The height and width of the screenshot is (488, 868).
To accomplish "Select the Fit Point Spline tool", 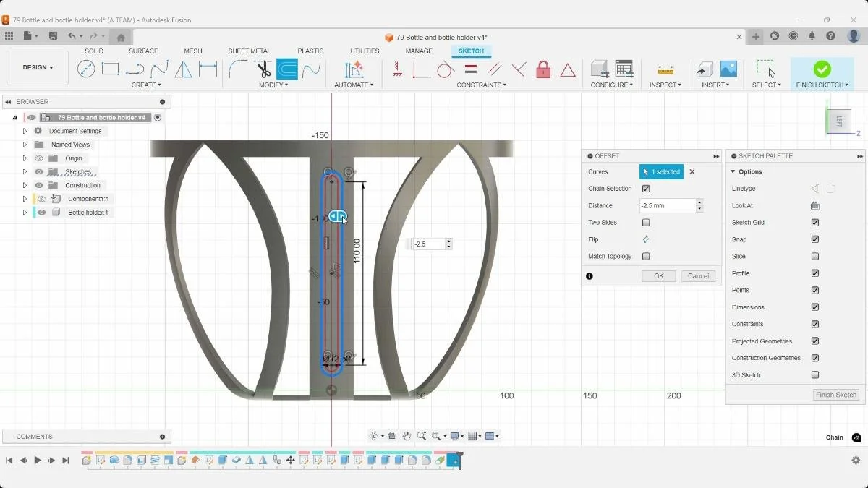I will tap(159, 69).
